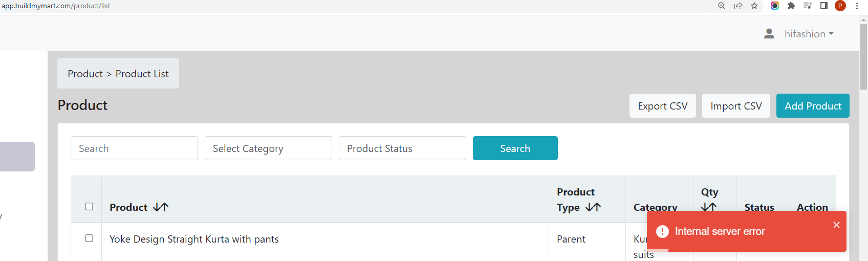Click the colorful circular extension icon
The image size is (868, 261).
click(775, 6)
